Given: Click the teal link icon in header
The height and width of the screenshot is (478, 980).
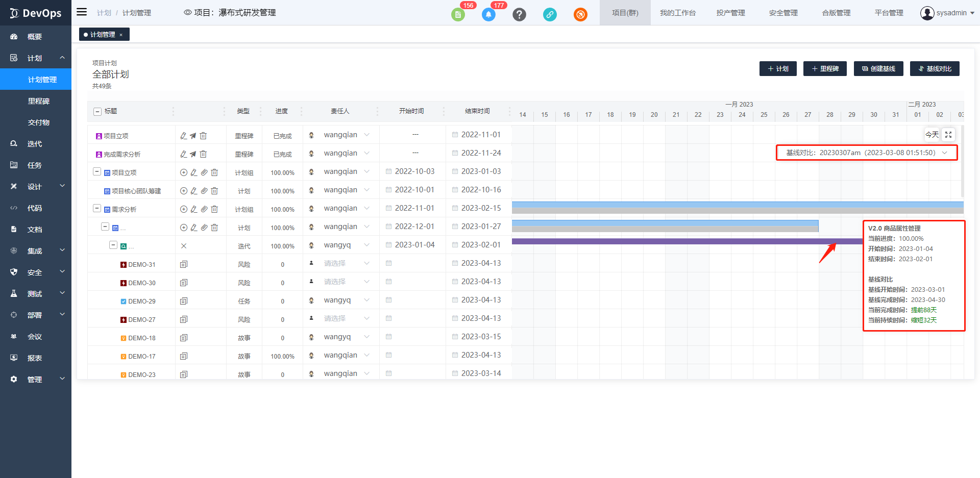Looking at the screenshot, I should [550, 14].
